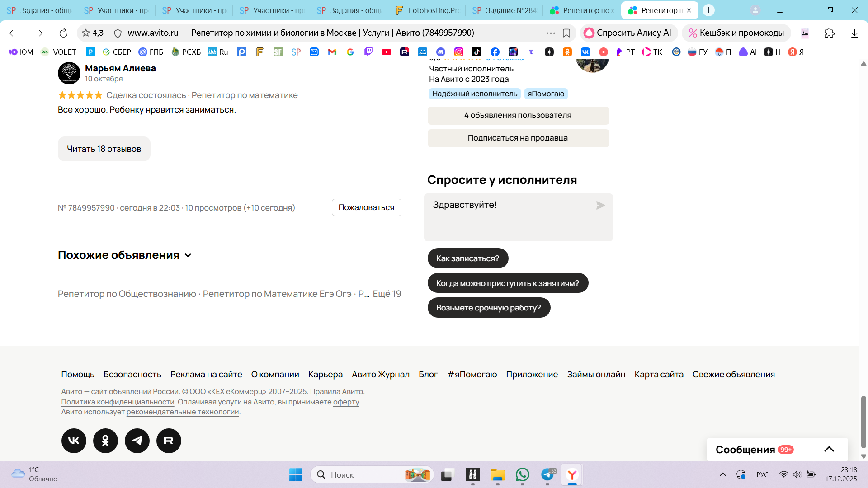Open Avito's Odnoklassniki footer icon
The height and width of the screenshot is (488, 868).
tap(105, 441)
